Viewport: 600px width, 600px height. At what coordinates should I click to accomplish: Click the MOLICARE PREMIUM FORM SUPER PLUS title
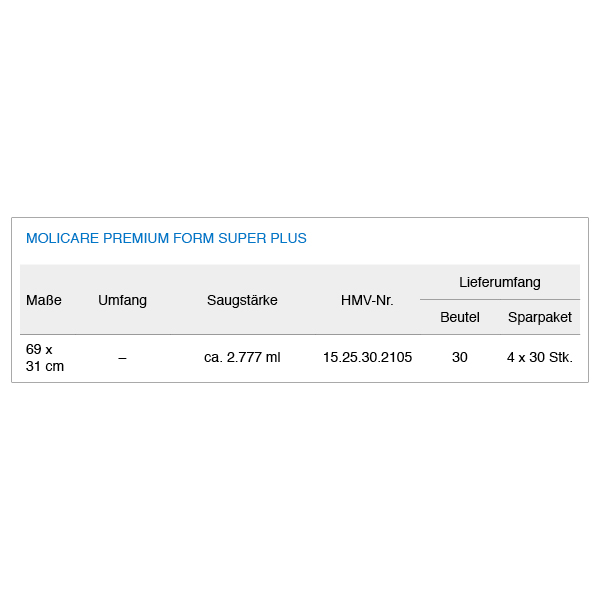click(x=166, y=238)
